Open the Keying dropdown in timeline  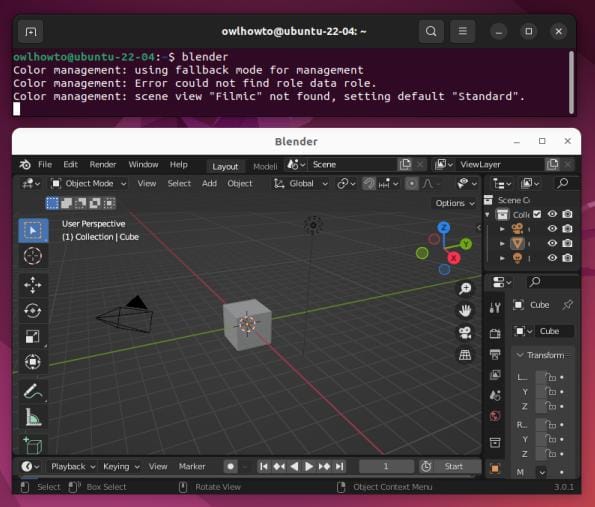pos(121,466)
